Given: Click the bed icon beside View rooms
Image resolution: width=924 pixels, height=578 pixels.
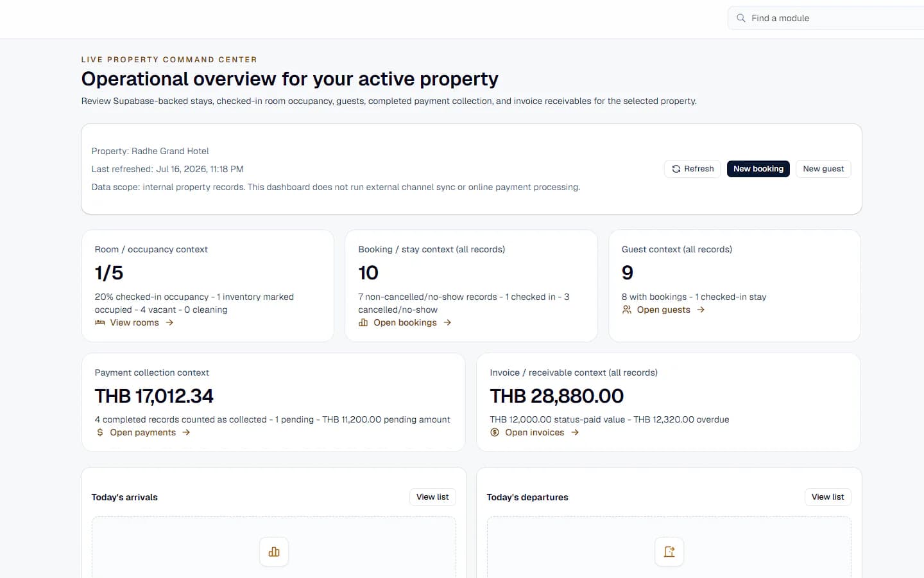Looking at the screenshot, I should pos(100,322).
